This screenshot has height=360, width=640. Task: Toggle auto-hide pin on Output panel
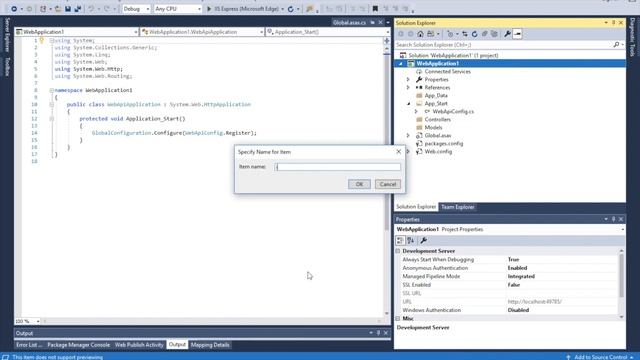coord(378,333)
